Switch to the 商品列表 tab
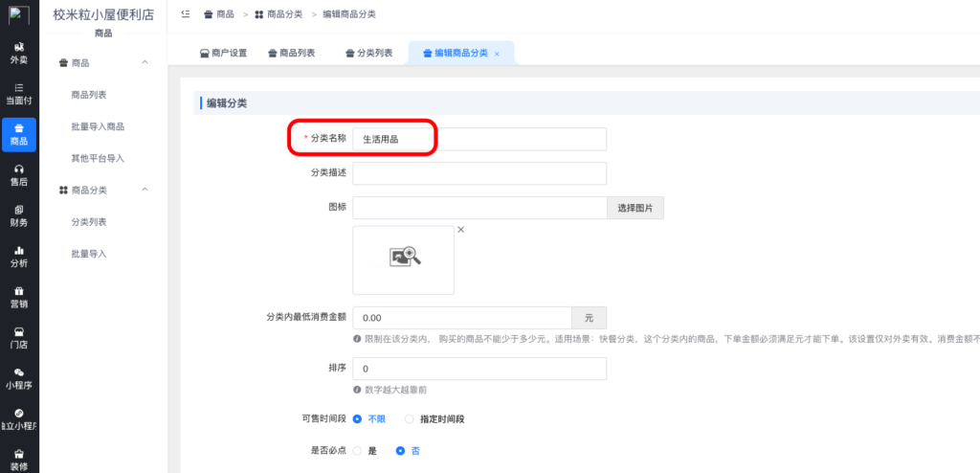 coord(291,54)
